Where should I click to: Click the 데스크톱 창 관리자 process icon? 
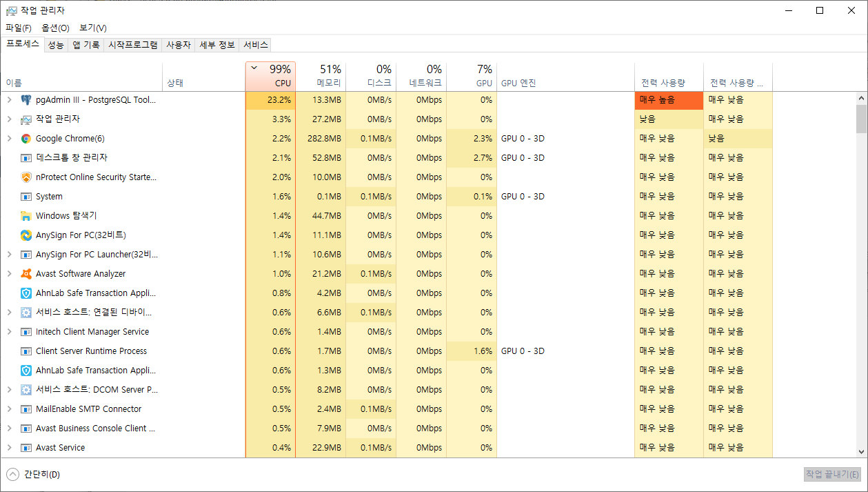(x=26, y=158)
